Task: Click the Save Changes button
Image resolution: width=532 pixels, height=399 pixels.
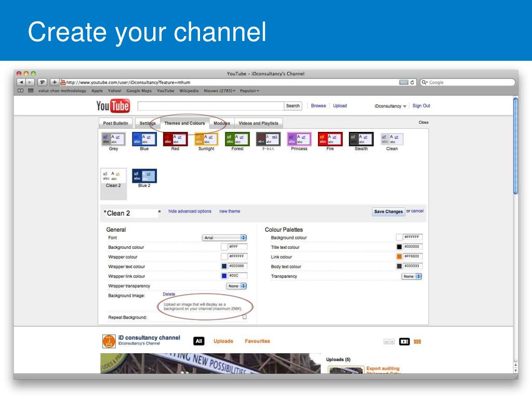Action: pos(388,212)
